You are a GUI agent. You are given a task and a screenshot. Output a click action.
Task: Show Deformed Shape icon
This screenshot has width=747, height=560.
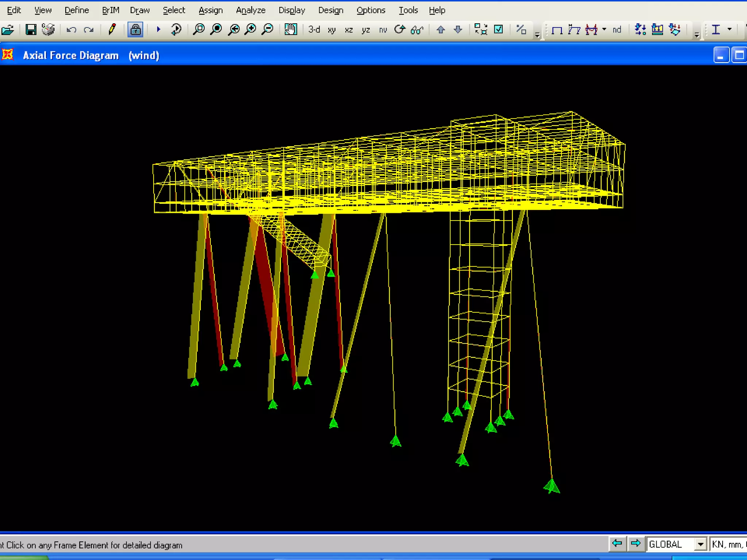[574, 30]
